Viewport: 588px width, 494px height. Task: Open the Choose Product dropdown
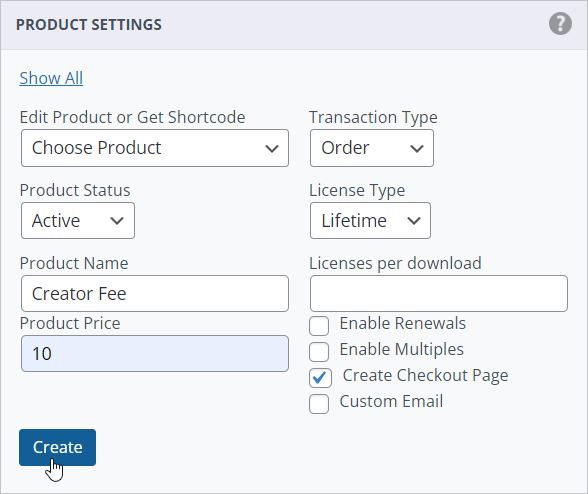(155, 148)
